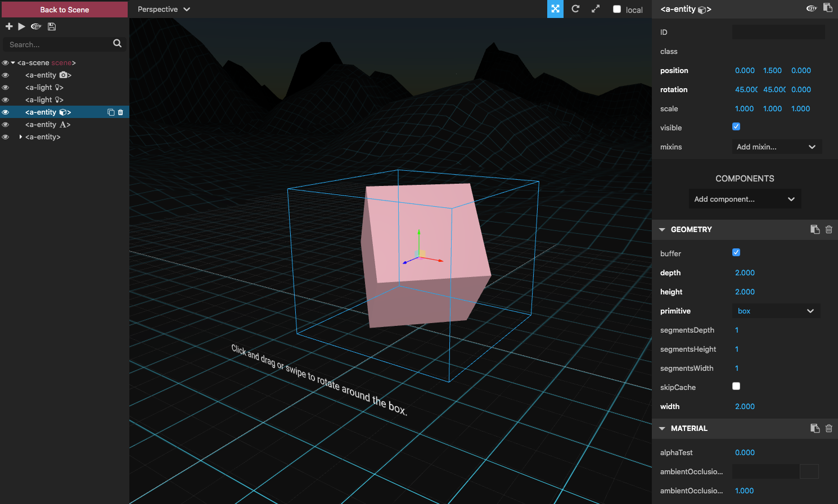The width and height of the screenshot is (838, 504).
Task: Select the text a-entity row
Action: pos(65,125)
